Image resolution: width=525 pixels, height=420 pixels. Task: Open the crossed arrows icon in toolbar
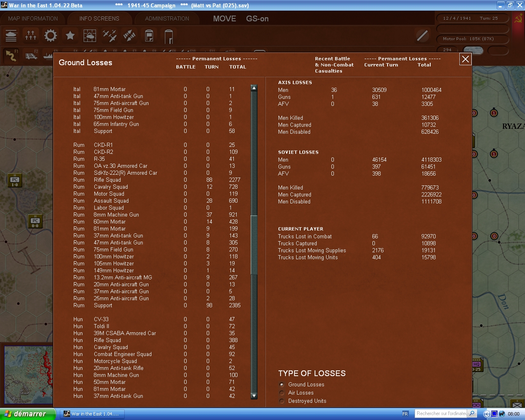(129, 36)
